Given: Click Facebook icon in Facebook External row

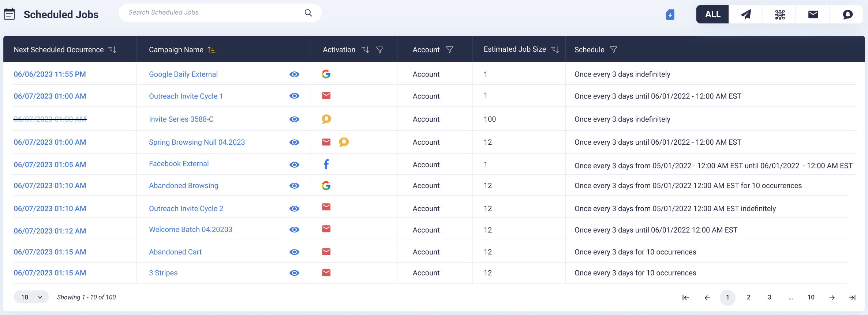Looking at the screenshot, I should [326, 164].
